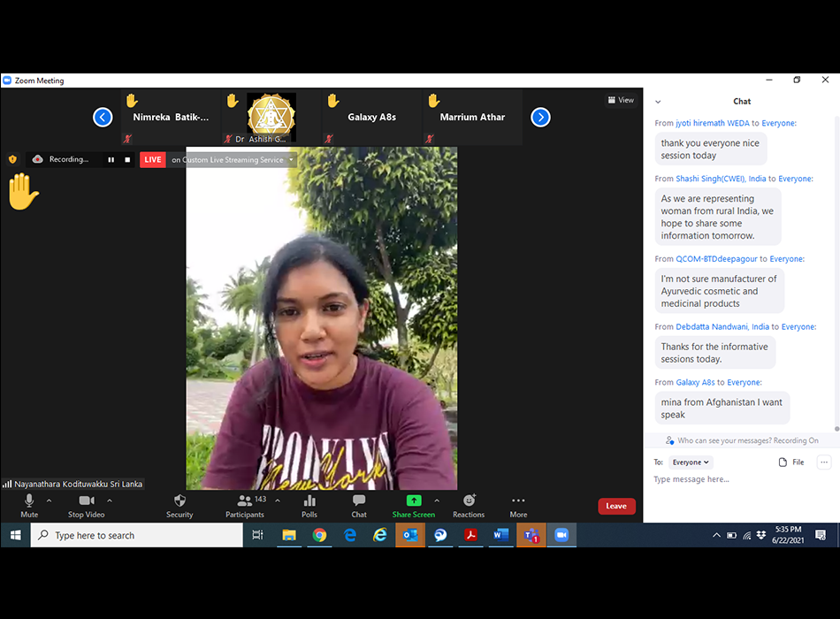Open the More options menu
The height and width of the screenshot is (619, 840).
(518, 506)
